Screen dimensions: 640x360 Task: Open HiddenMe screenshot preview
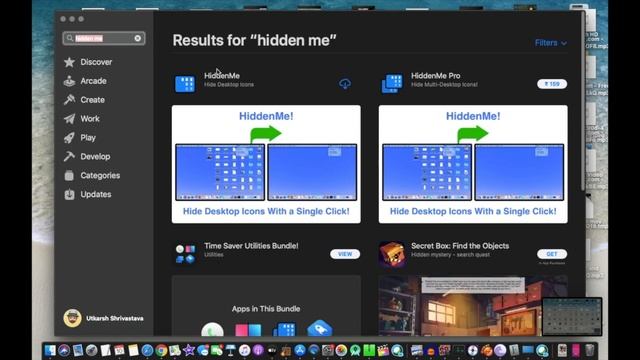[x=266, y=164]
